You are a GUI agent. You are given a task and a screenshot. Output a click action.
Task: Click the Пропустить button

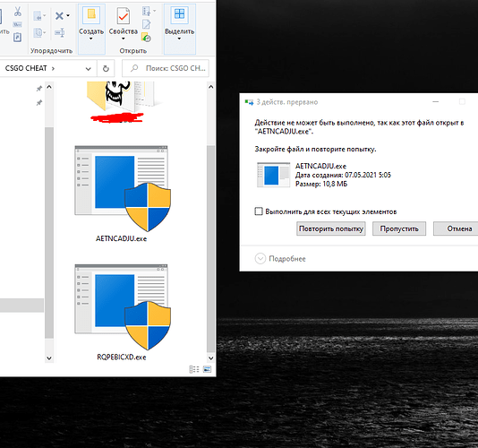pyautogui.click(x=399, y=228)
